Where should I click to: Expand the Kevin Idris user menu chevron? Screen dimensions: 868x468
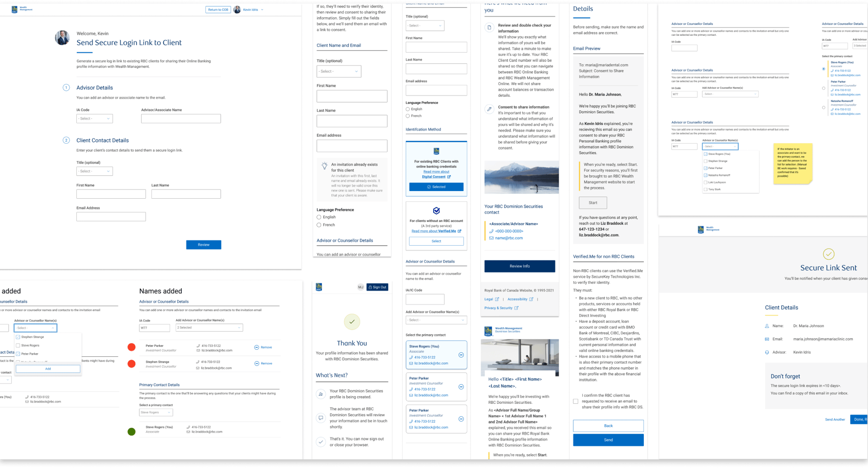coord(262,9)
